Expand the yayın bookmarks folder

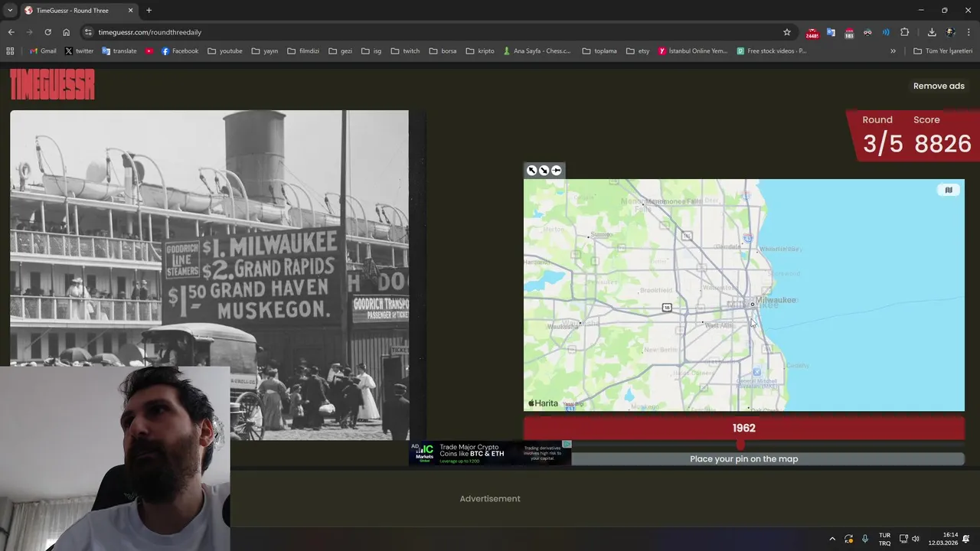[x=265, y=51]
